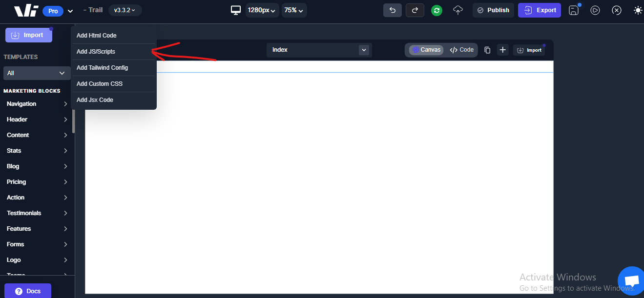Click the duplicate page copy icon
This screenshot has height=298, width=644.
click(x=487, y=50)
